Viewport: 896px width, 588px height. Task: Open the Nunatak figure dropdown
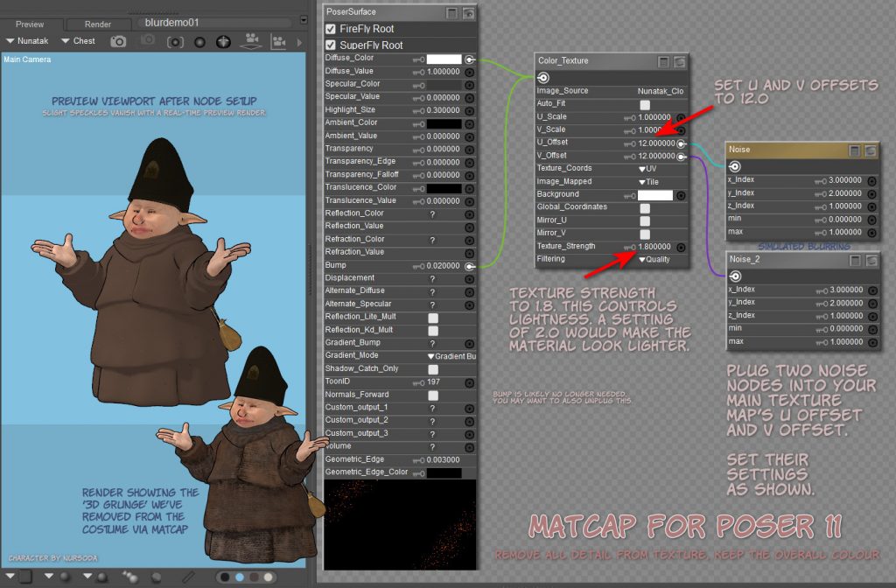coord(28,41)
